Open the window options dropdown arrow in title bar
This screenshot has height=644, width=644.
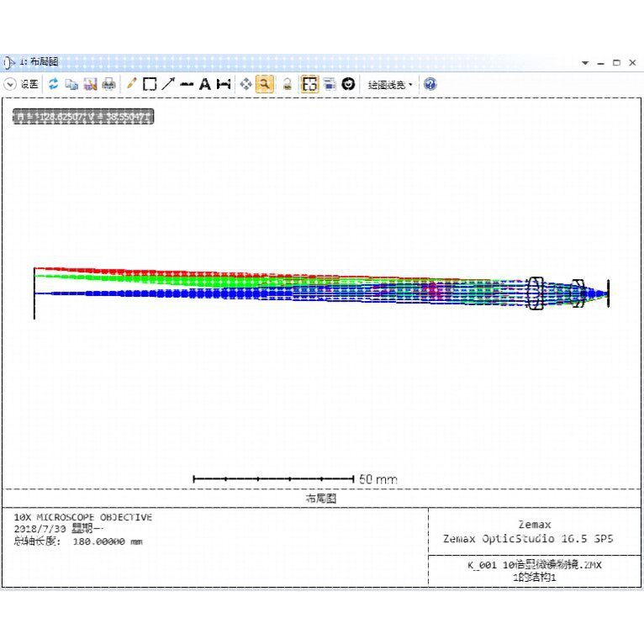(x=585, y=63)
